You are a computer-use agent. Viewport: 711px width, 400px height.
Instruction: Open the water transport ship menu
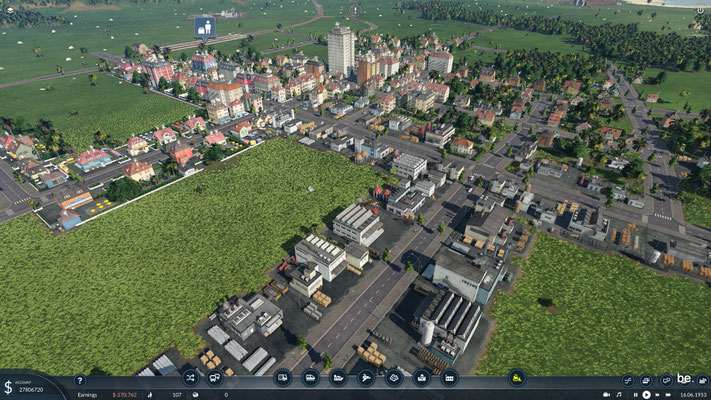click(338, 378)
